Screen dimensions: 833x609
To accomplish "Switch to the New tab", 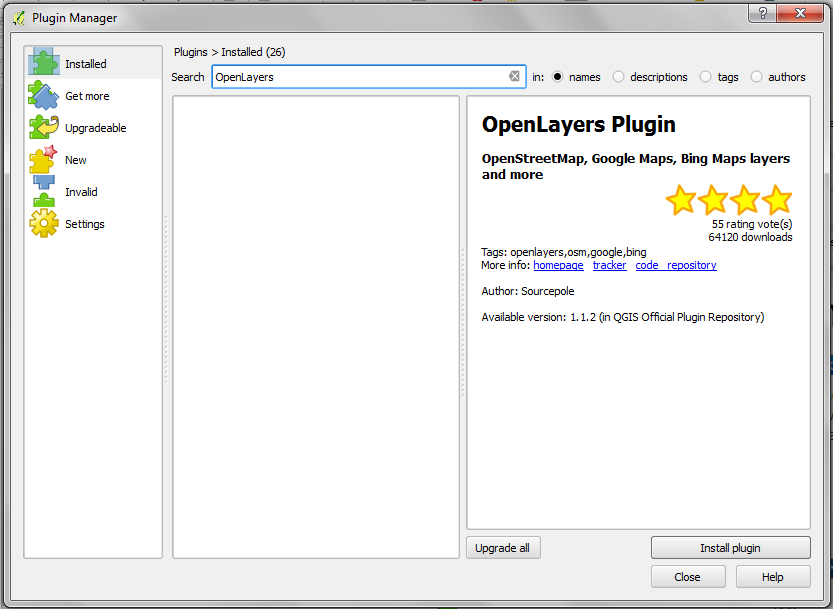I will point(75,160).
